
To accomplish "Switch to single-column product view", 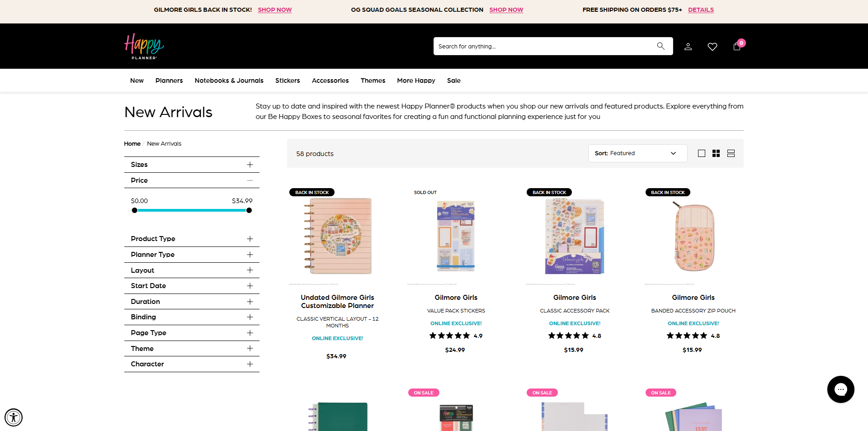I will click(702, 153).
